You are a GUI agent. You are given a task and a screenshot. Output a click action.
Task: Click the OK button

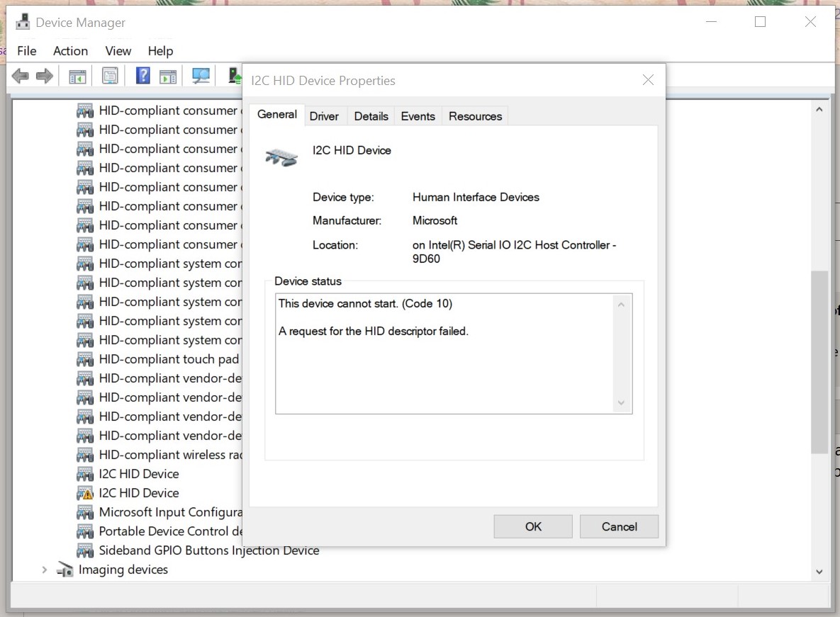(532, 526)
